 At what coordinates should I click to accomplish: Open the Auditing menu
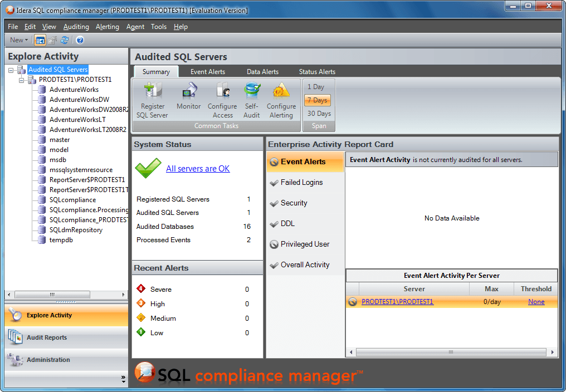[x=76, y=27]
